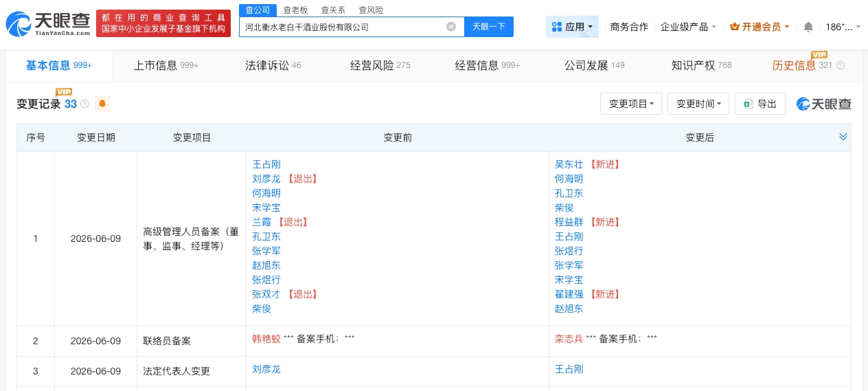Click the 变更前 column header
The image size is (868, 391).
click(398, 137)
